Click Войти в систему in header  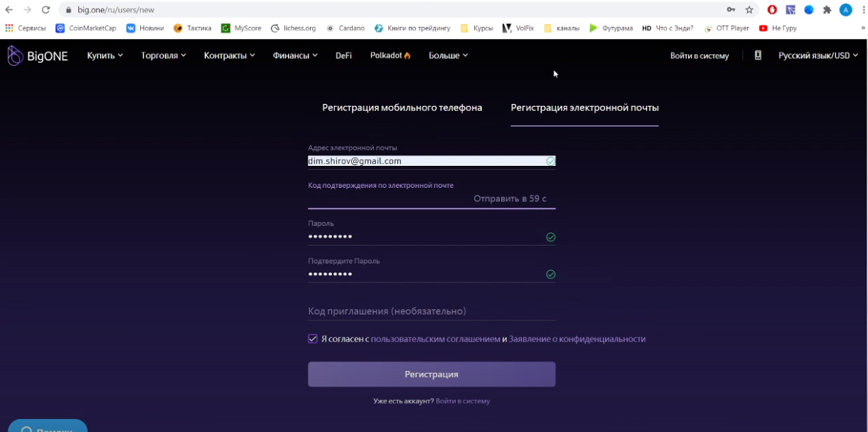tap(700, 56)
